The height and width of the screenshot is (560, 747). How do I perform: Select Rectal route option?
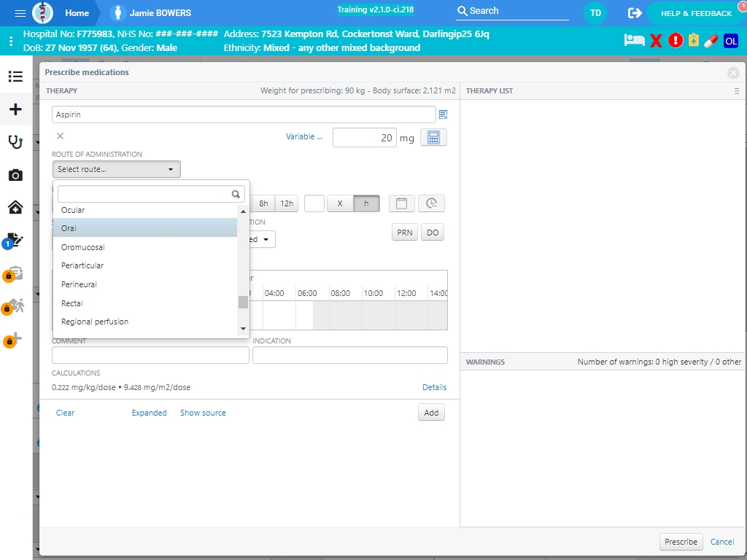[x=145, y=303]
